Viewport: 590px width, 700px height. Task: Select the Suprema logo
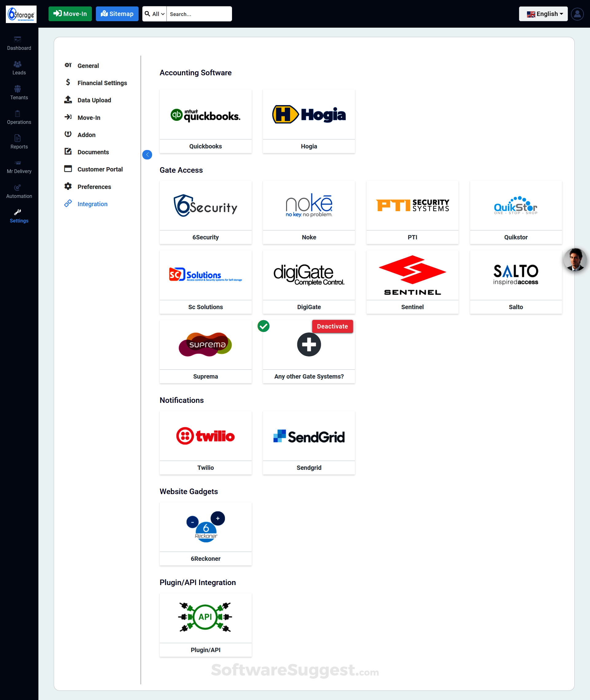(205, 344)
